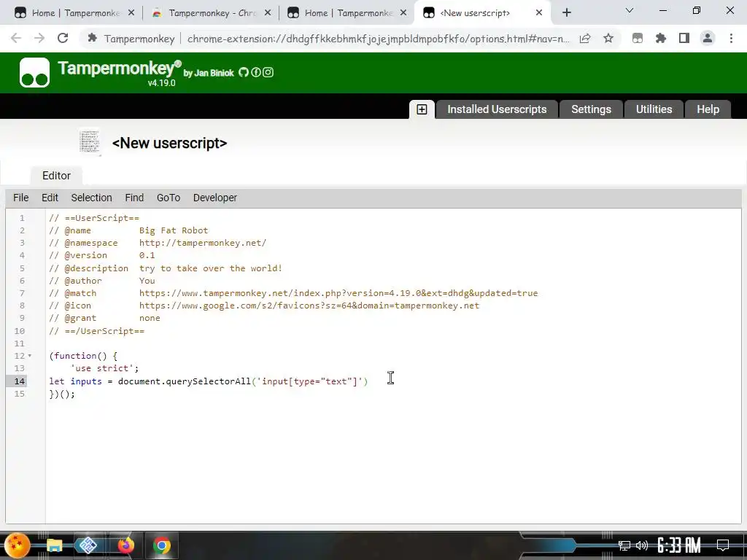Viewport: 747px width, 560px height.
Task: Open the Start button on taskbar
Action: [x=18, y=545]
